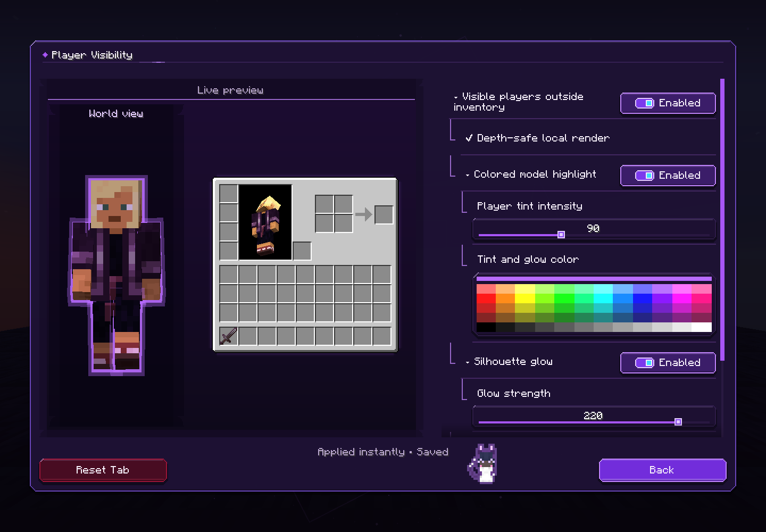This screenshot has width=766, height=532.
Task: Click the "Applied instantly · Saved" status text
Action: 383,452
